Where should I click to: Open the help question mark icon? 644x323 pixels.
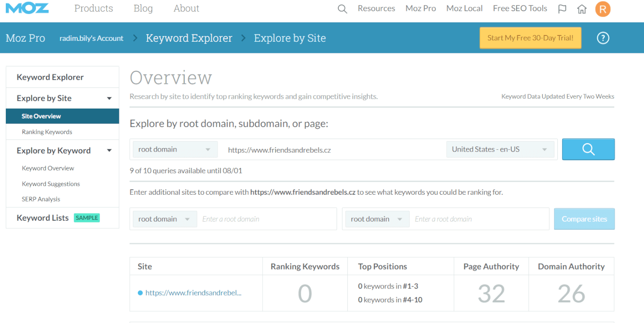(603, 38)
